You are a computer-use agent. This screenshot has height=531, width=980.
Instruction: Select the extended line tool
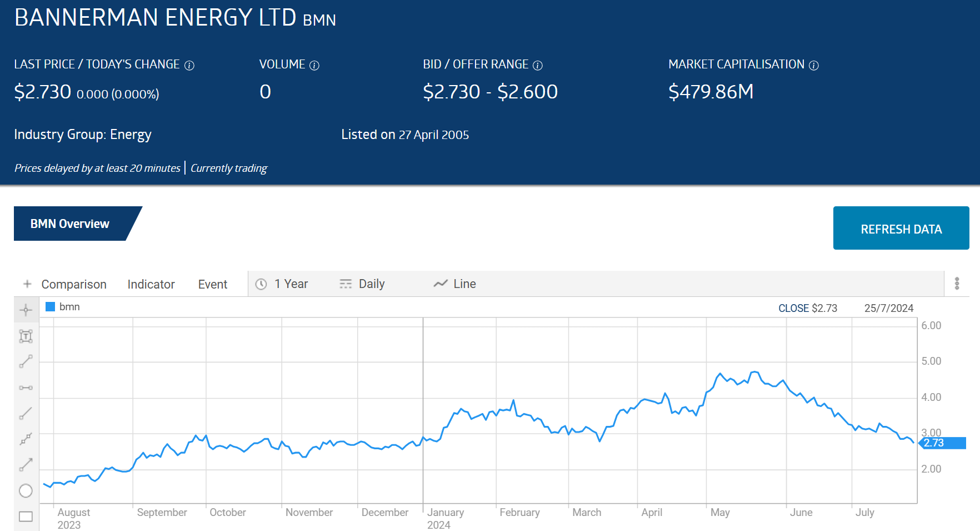coord(26,439)
